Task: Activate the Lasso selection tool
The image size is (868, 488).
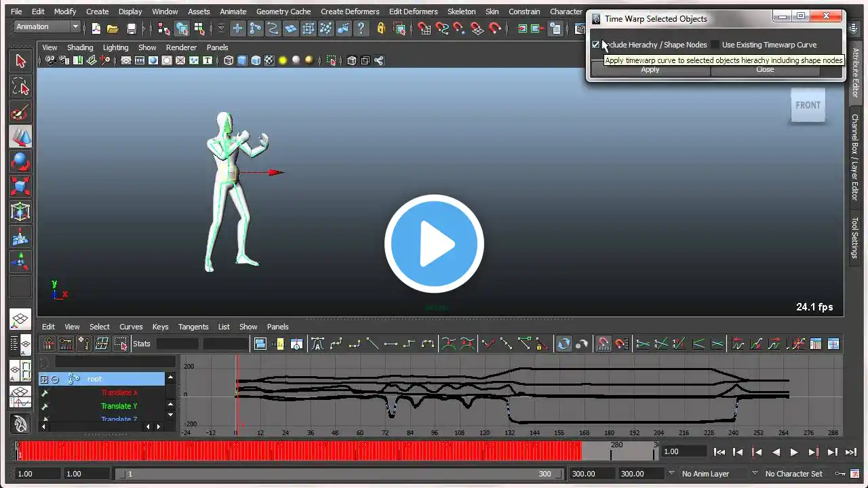Action: 20,87
